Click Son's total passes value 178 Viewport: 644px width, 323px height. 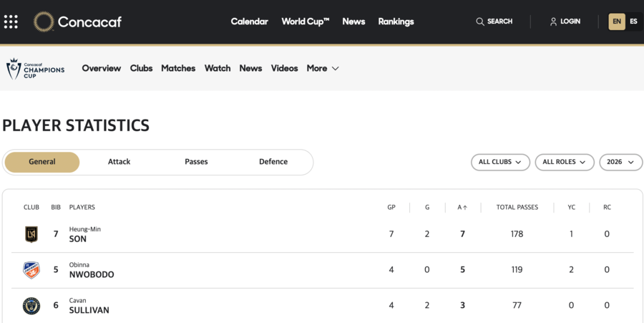517,234
